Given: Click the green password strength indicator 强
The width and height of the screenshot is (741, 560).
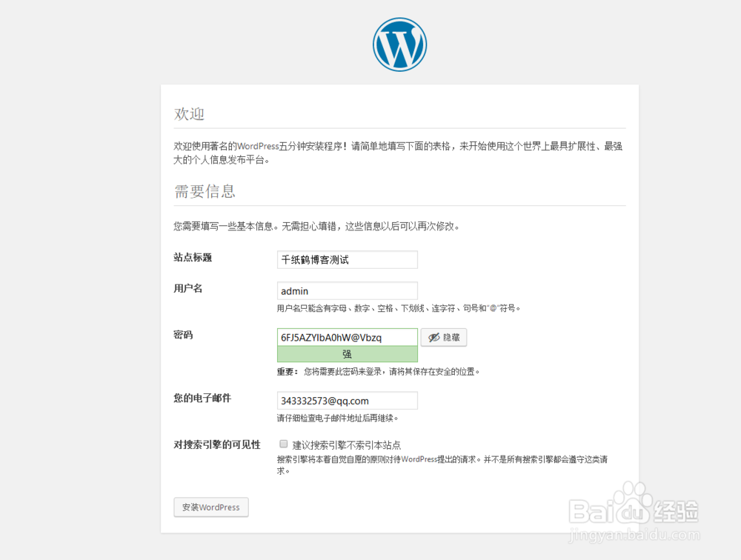Looking at the screenshot, I should pyautogui.click(x=348, y=354).
